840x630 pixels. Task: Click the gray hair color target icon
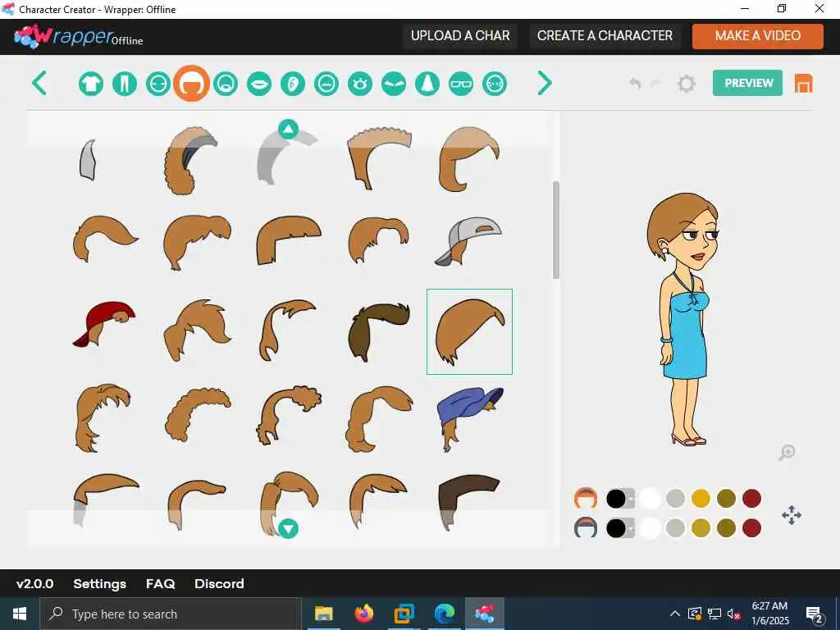click(586, 527)
